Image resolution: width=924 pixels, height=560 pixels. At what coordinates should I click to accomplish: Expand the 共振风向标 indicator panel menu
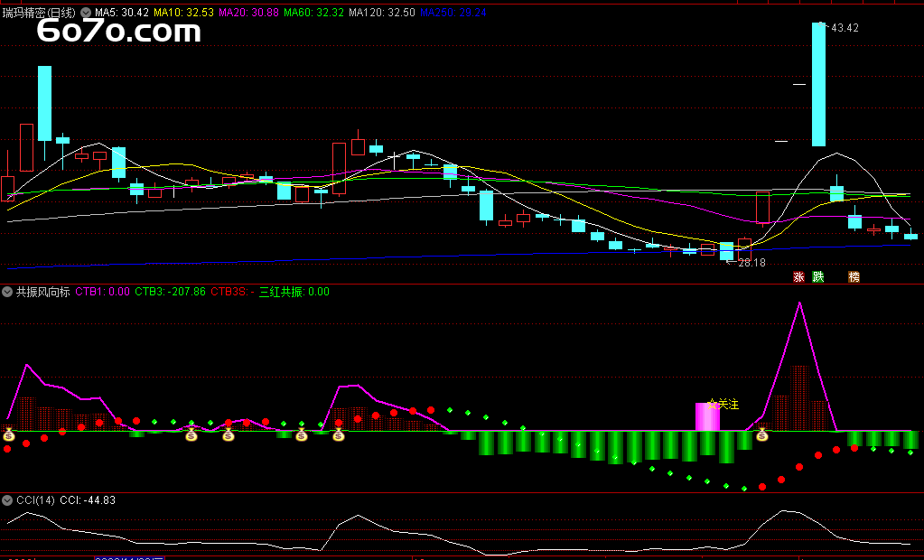point(7,292)
